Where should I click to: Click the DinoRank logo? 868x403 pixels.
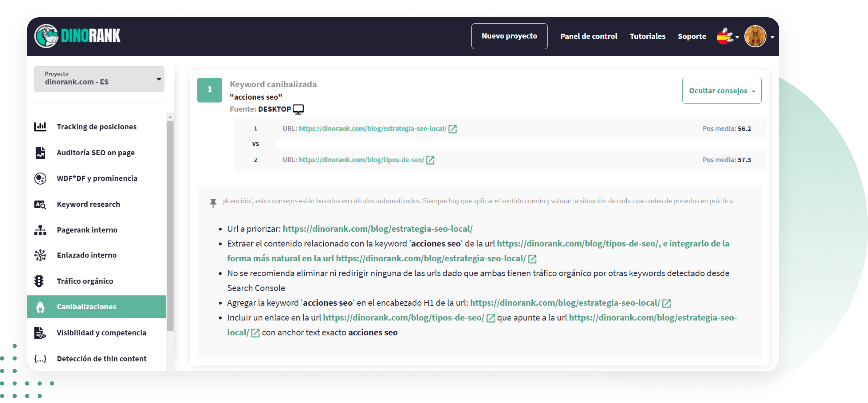77,36
